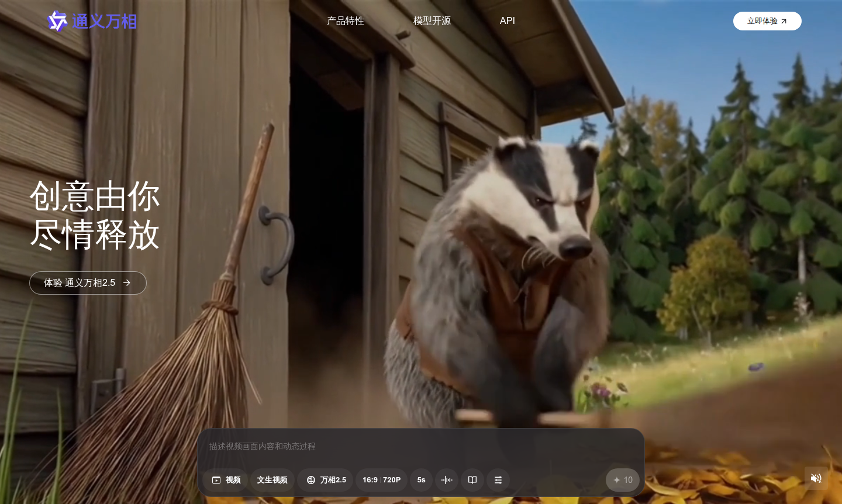
Task: Click the arrow on 体验 通义万相2.5
Action: 127,283
